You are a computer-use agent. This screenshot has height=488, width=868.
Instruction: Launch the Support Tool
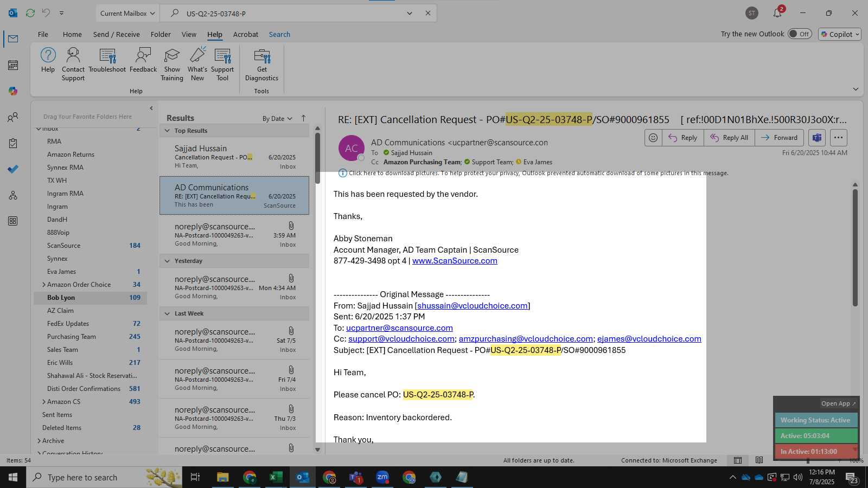[222, 64]
